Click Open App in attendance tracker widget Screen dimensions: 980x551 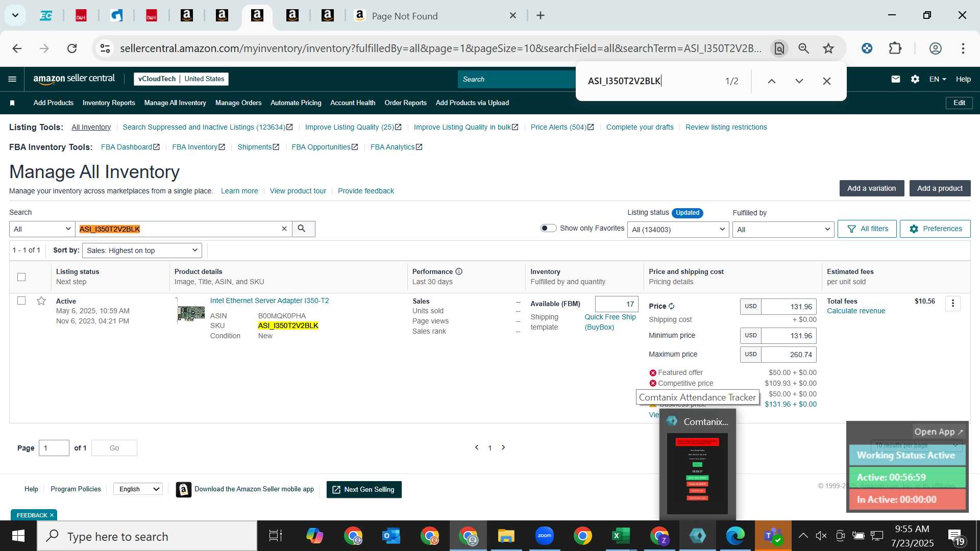pos(938,432)
